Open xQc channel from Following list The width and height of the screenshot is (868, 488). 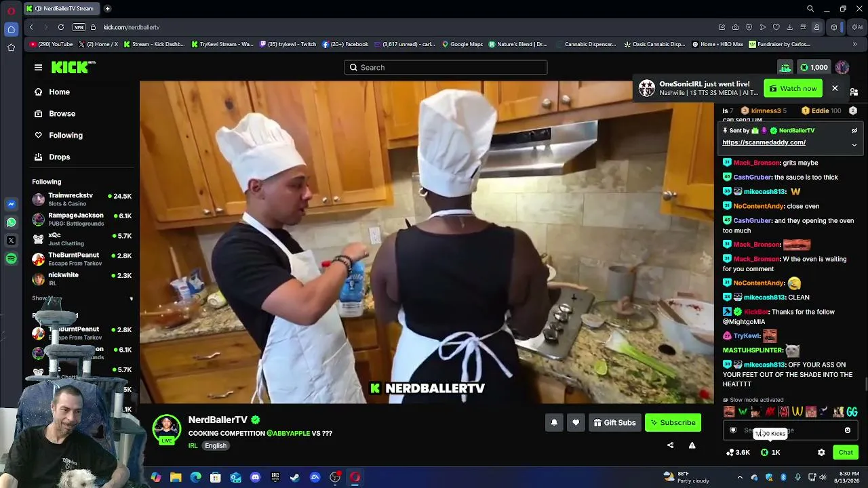tap(82, 239)
